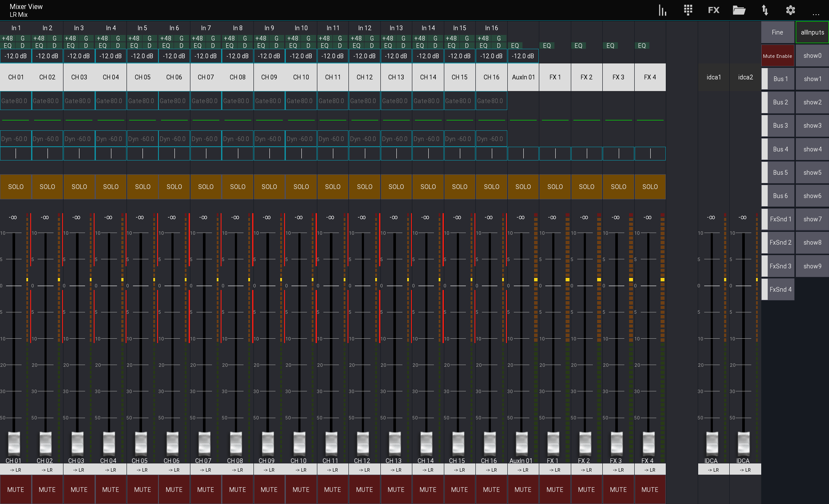
Task: Open settings gear icon
Action: [790, 10]
